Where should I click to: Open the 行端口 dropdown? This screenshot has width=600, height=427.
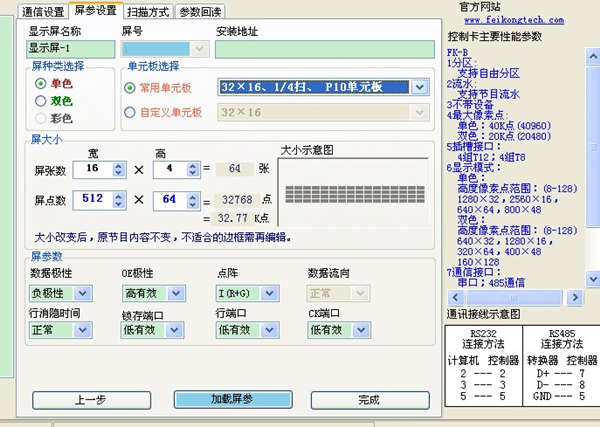coord(269,330)
